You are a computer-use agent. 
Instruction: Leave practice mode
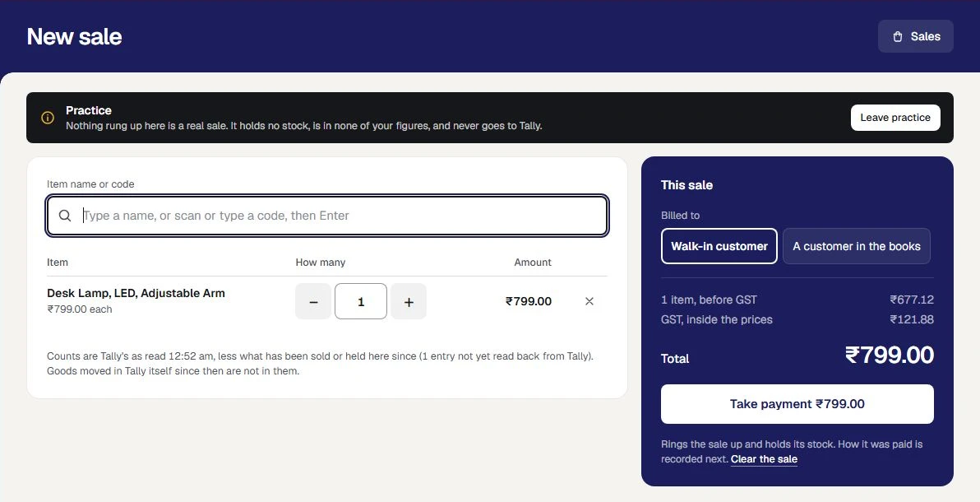[895, 118]
